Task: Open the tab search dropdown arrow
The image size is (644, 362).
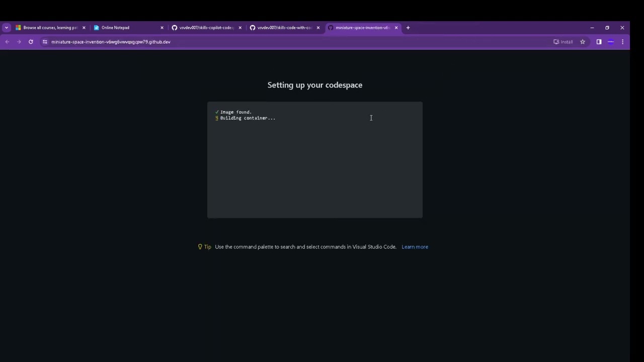Action: (7, 28)
